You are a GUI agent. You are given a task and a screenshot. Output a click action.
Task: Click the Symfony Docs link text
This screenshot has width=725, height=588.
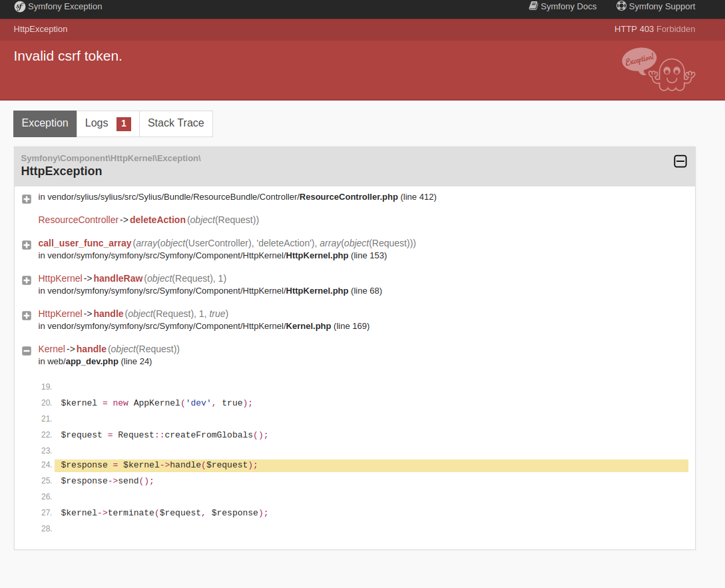pyautogui.click(x=568, y=6)
